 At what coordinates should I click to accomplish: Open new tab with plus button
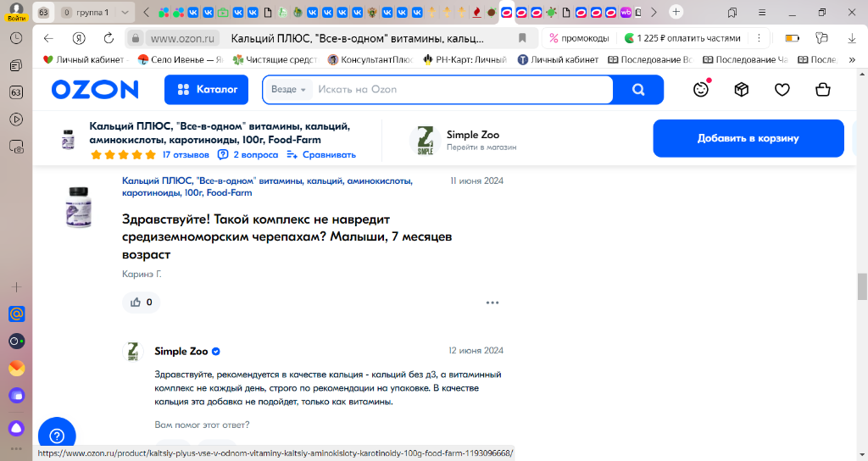[676, 12]
